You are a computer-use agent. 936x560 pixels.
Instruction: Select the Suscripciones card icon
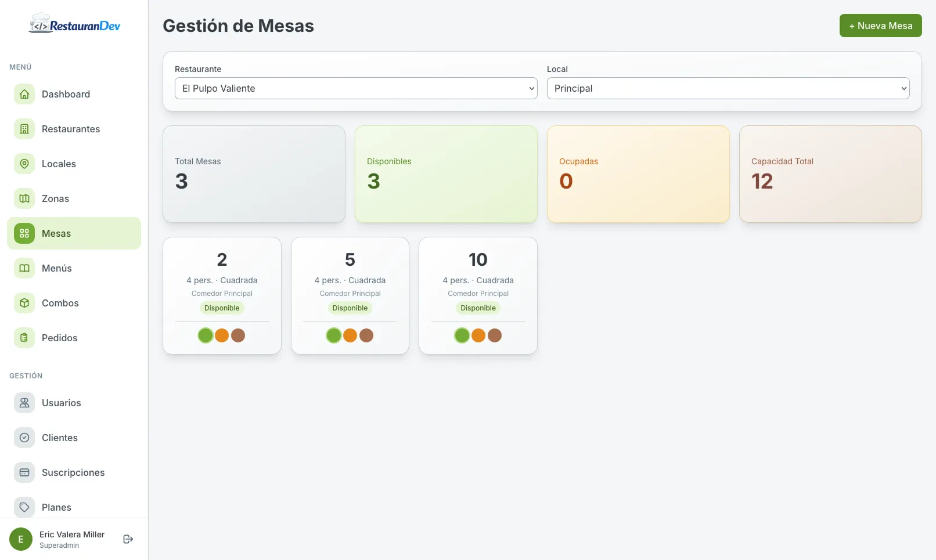point(24,472)
